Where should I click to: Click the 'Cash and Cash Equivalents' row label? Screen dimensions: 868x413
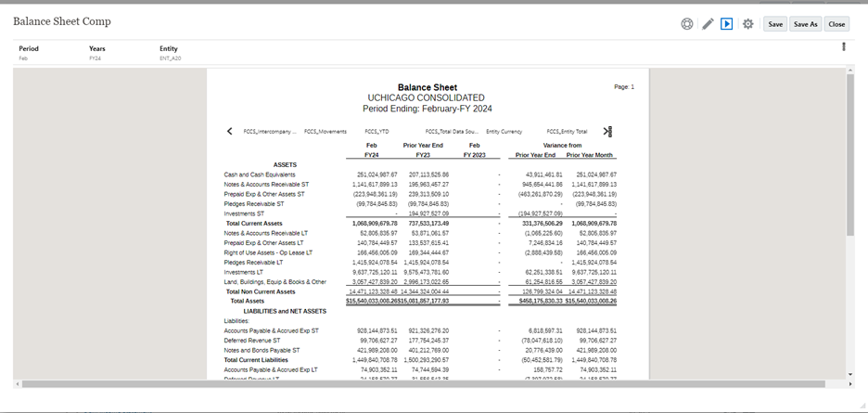point(259,174)
